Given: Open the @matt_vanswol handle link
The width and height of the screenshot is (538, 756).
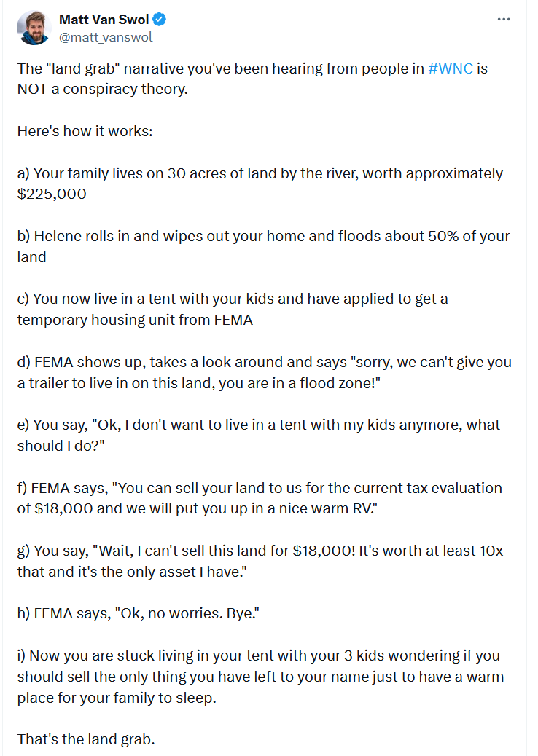Looking at the screenshot, I should click(x=106, y=37).
